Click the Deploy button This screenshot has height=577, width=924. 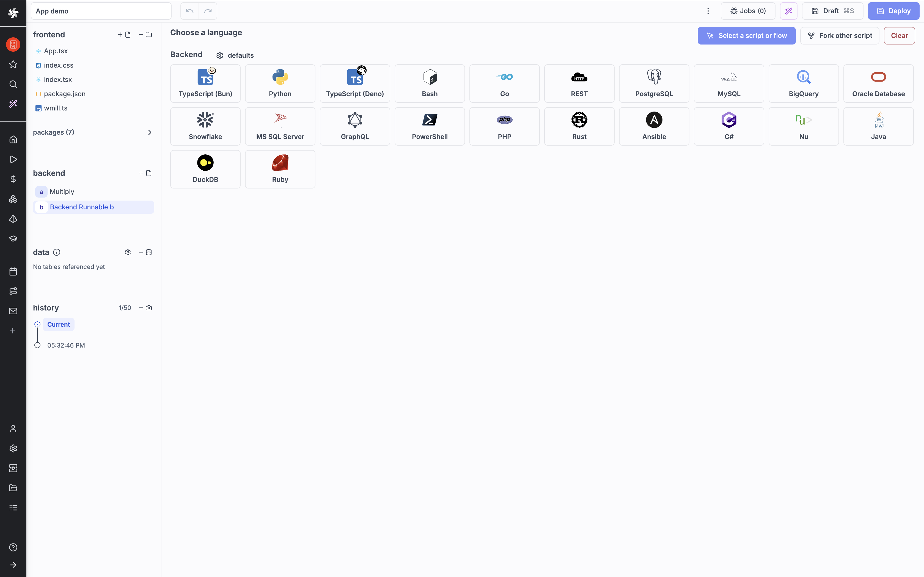click(893, 11)
